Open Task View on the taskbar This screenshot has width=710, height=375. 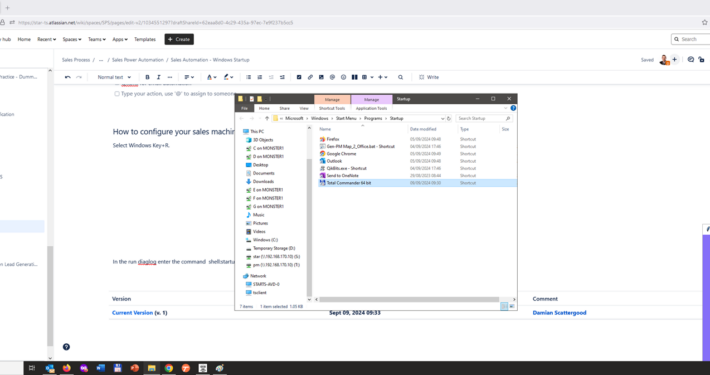32,368
